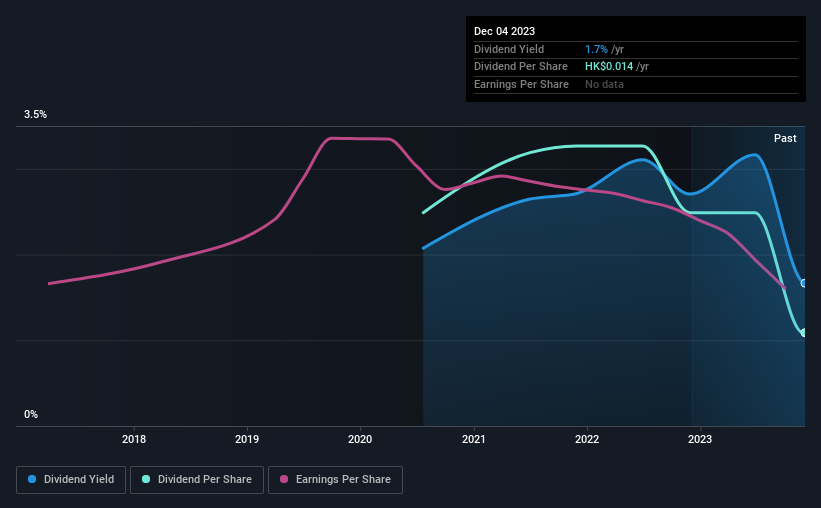Screen dimensions: 821x508
Task: Click the 2022 x-axis label
Action: coord(587,439)
